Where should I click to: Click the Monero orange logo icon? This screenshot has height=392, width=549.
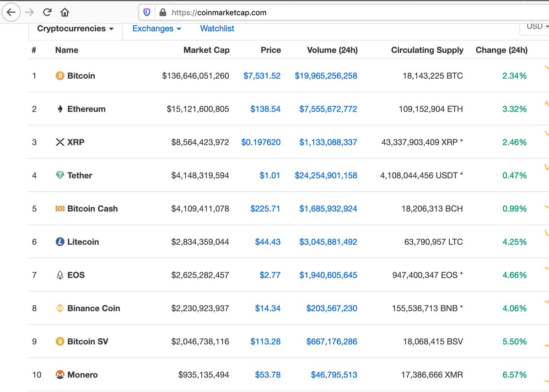(x=60, y=375)
